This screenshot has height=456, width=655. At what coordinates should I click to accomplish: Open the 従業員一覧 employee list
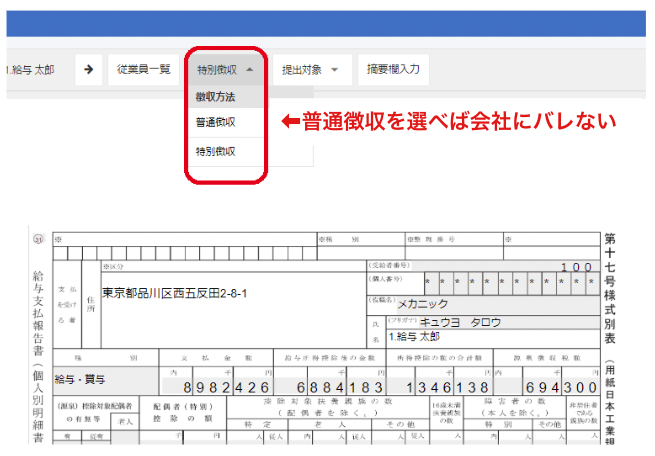pos(144,70)
